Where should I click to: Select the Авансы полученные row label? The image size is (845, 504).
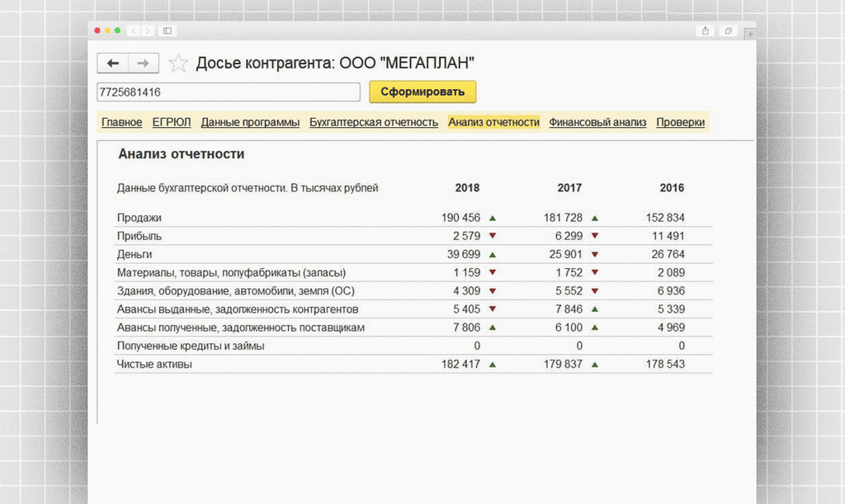click(241, 328)
